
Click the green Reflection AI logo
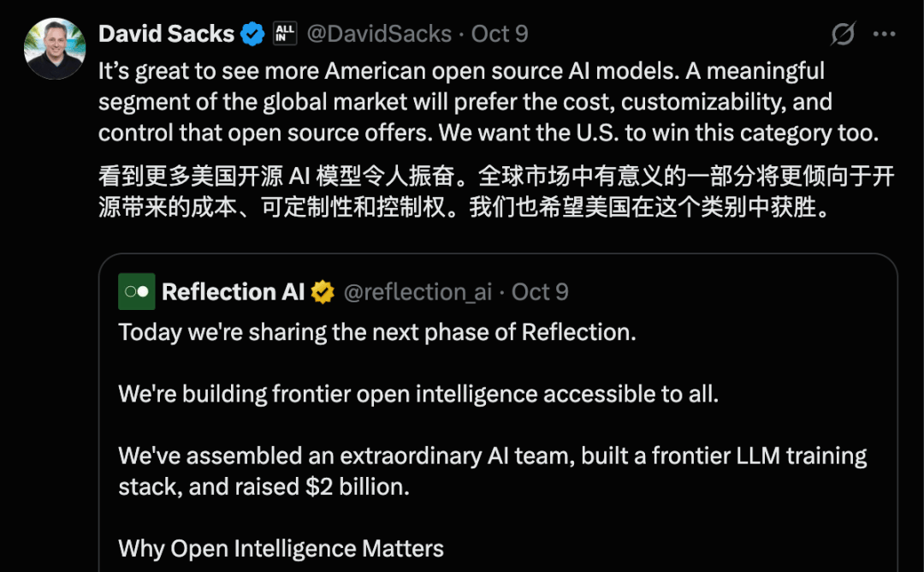pyautogui.click(x=136, y=292)
